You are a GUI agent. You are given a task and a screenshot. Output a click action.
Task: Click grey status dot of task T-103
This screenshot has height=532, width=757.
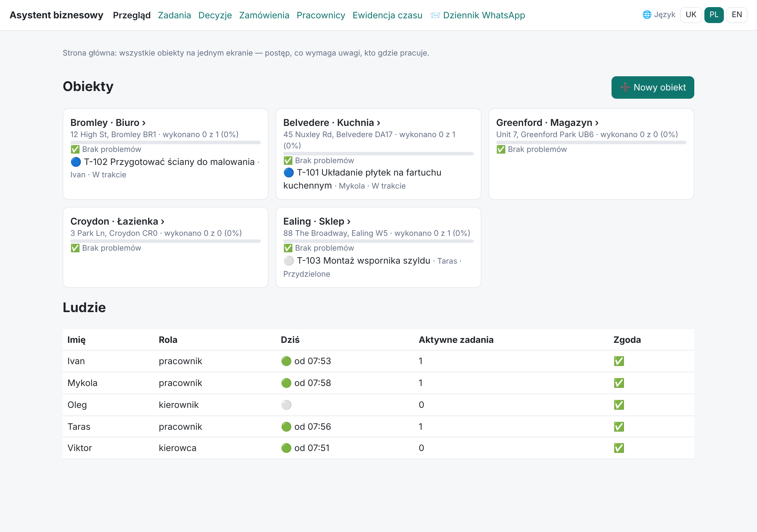coord(289,261)
